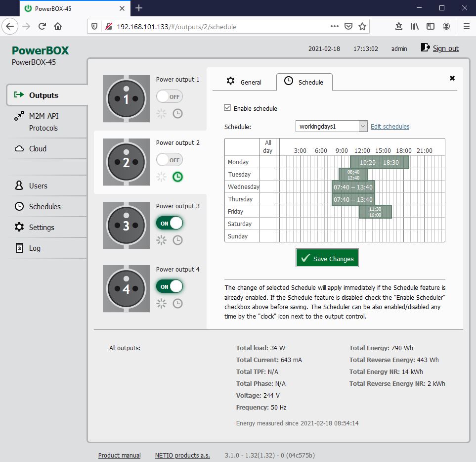Open the Firefox account icon

pyautogui.click(x=446, y=26)
